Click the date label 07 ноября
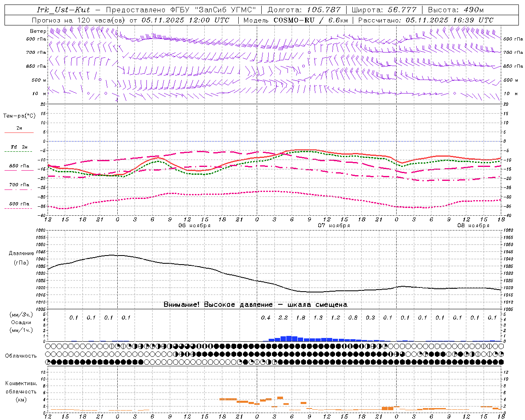Screen dimensions: 525x420 (334, 226)
